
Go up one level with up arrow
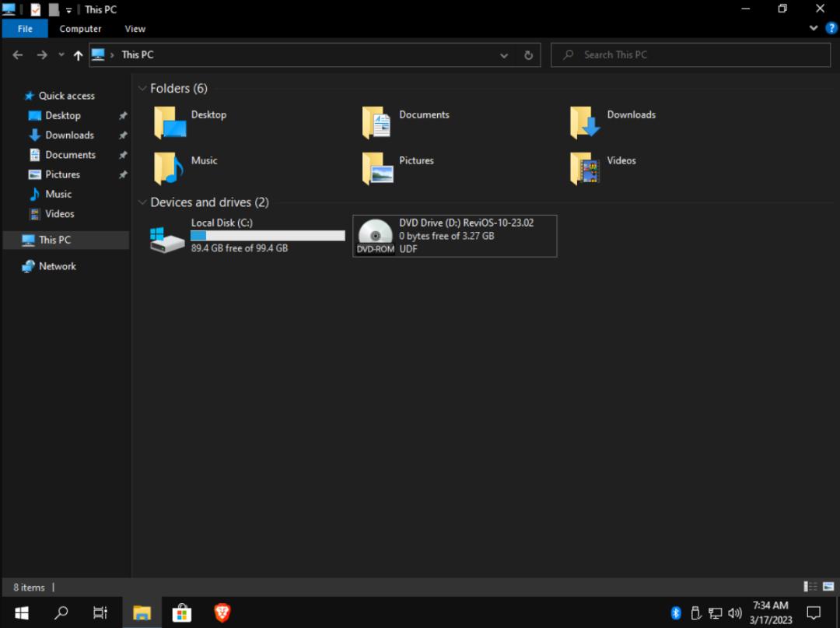(78, 55)
